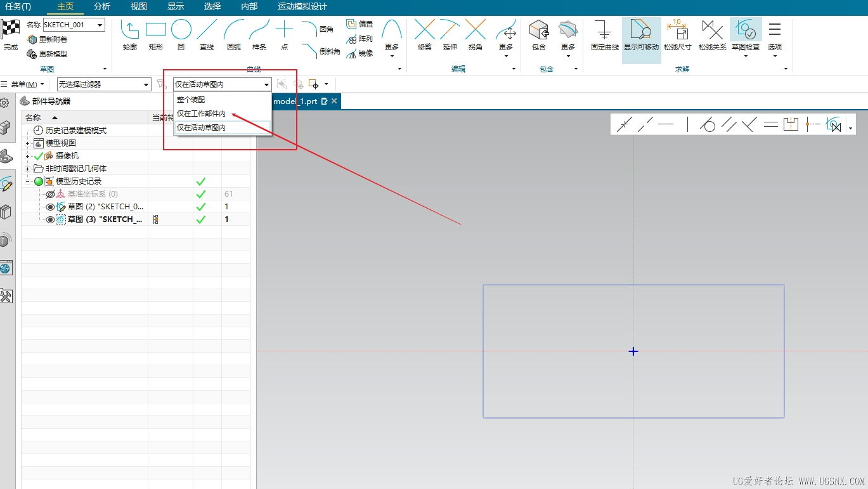Click the 圆角 fillet tool
This screenshot has width=868, height=489.
coord(318,29)
